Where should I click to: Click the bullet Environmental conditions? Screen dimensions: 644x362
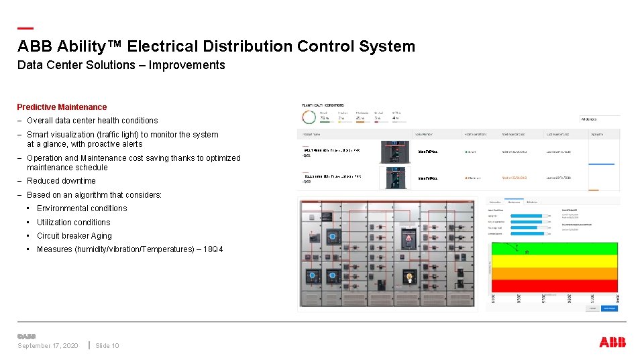[x=82, y=208]
